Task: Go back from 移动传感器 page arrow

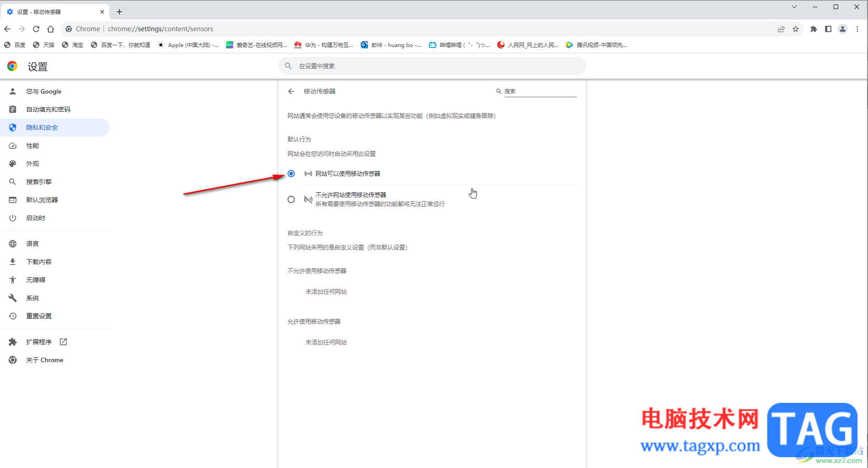Action: click(x=291, y=91)
